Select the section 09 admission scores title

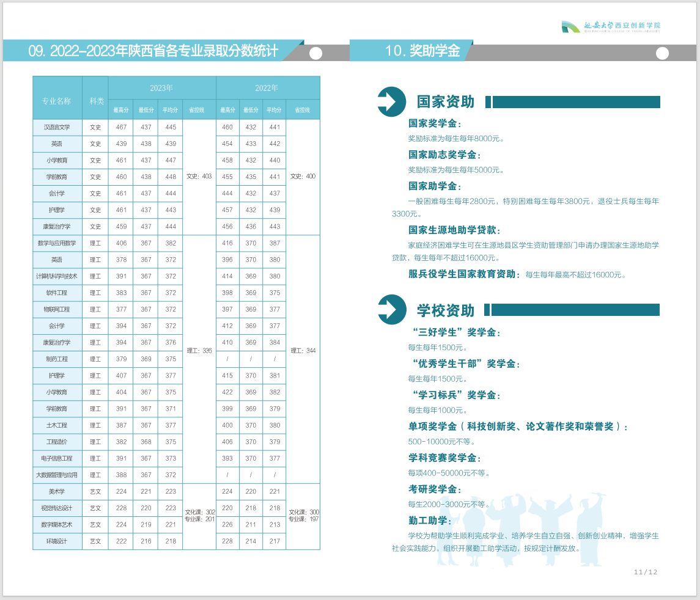[153, 51]
